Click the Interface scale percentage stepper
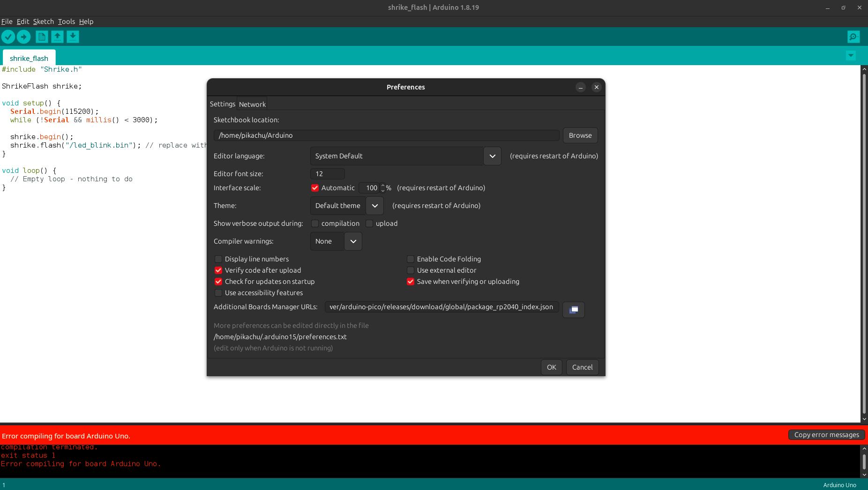 (x=383, y=188)
